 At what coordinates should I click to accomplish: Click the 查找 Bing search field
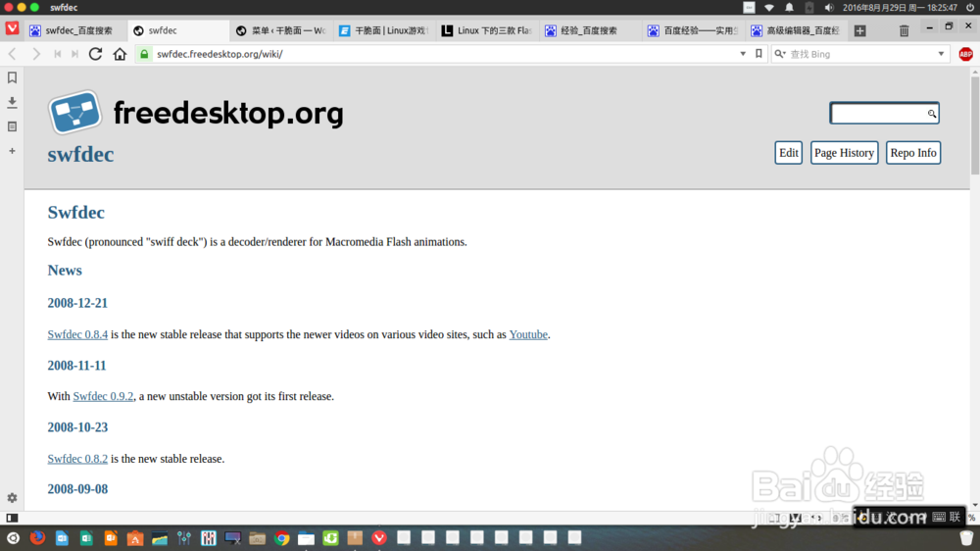861,54
